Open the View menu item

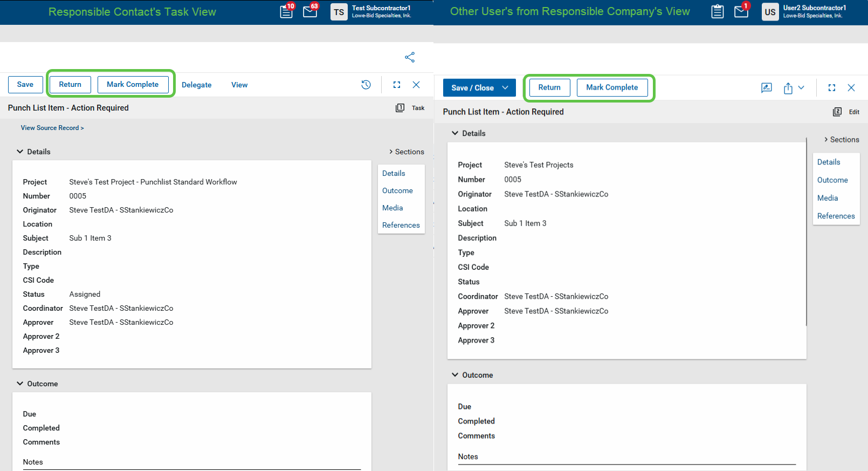[239, 85]
